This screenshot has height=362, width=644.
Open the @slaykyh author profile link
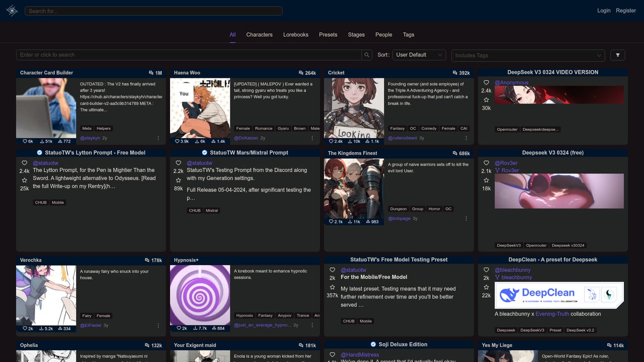[90, 138]
